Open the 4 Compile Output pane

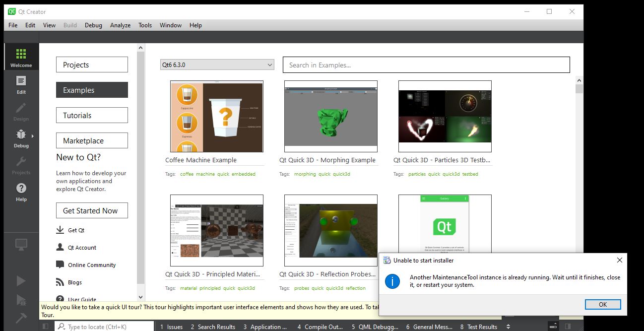click(x=320, y=327)
